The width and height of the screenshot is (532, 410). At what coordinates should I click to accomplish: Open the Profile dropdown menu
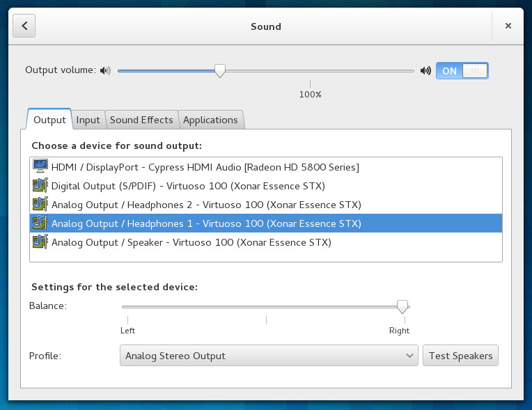(269, 356)
